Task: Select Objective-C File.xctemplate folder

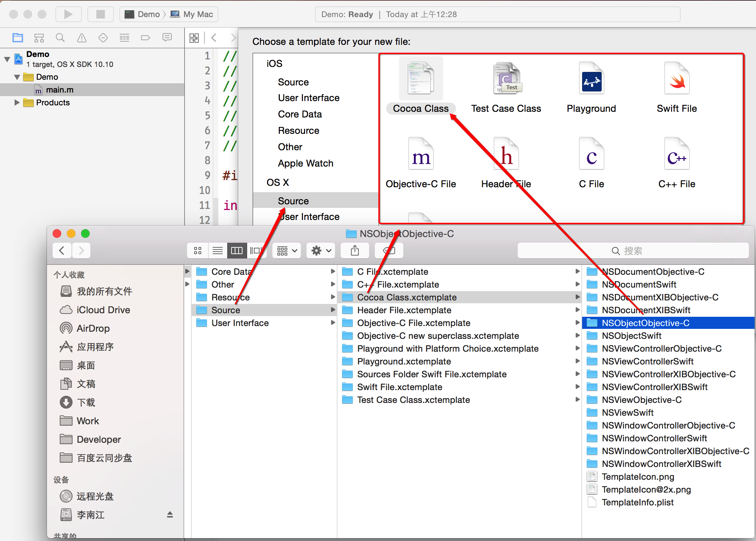Action: 459,323
